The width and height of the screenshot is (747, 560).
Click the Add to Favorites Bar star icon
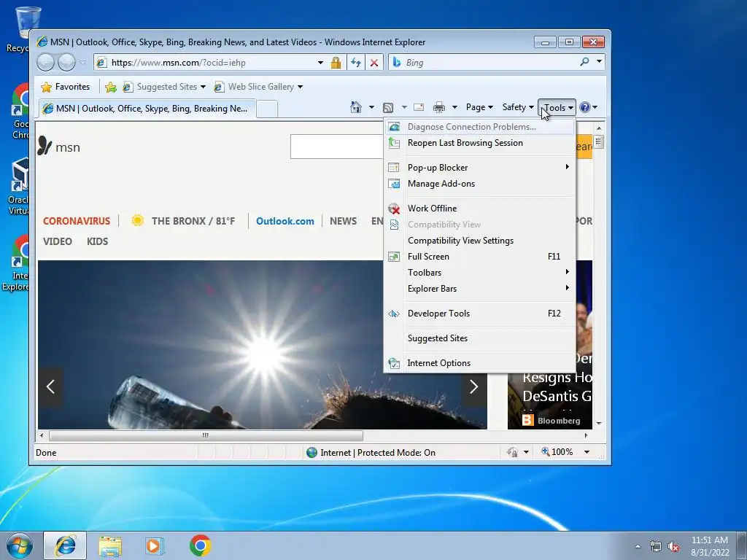click(x=111, y=87)
